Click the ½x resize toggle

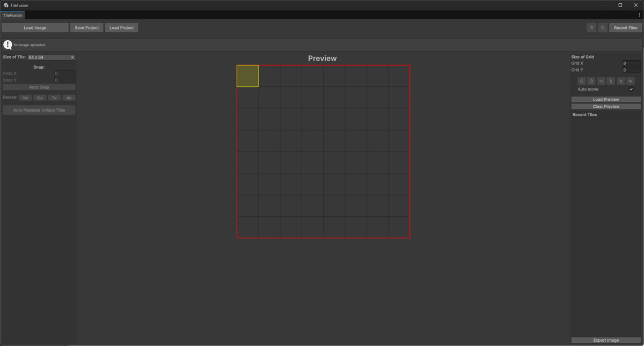pyautogui.click(x=39, y=98)
